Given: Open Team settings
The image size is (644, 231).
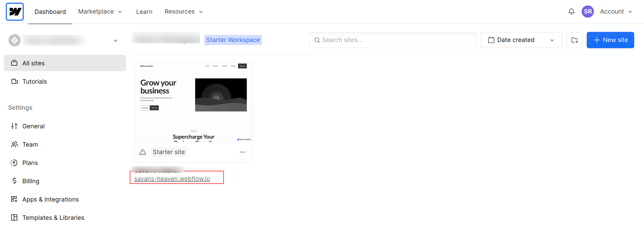Looking at the screenshot, I should point(65,144).
